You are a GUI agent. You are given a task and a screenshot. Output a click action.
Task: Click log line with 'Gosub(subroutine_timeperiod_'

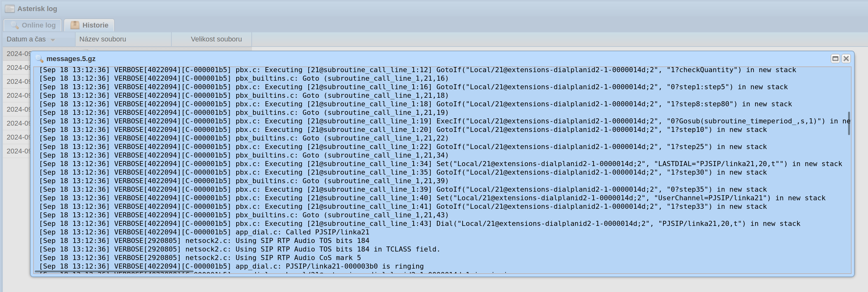coord(445,121)
